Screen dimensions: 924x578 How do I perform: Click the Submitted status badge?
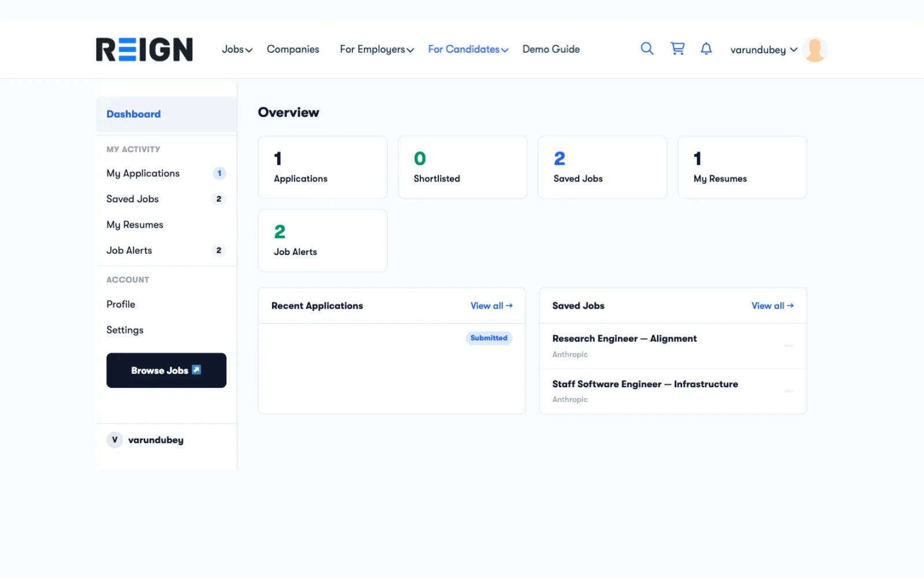[x=489, y=338]
